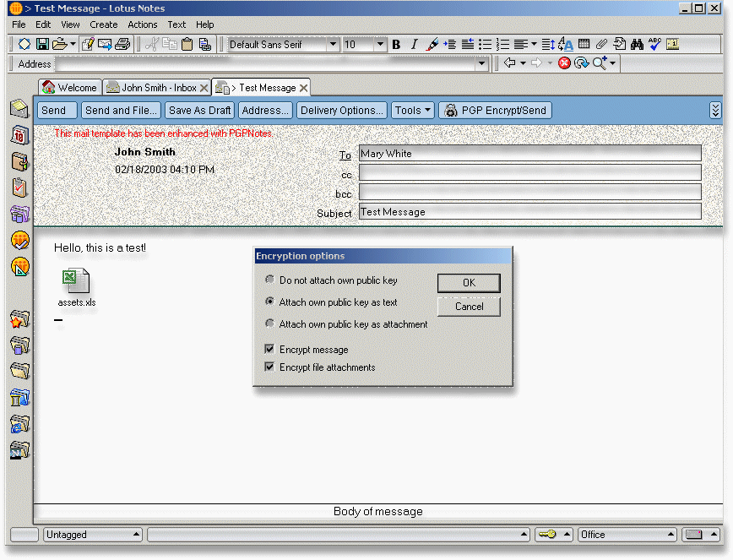Viewport: 733px width, 560px height.
Task: Open To Do clipboard icon in sidebar
Action: click(x=19, y=188)
